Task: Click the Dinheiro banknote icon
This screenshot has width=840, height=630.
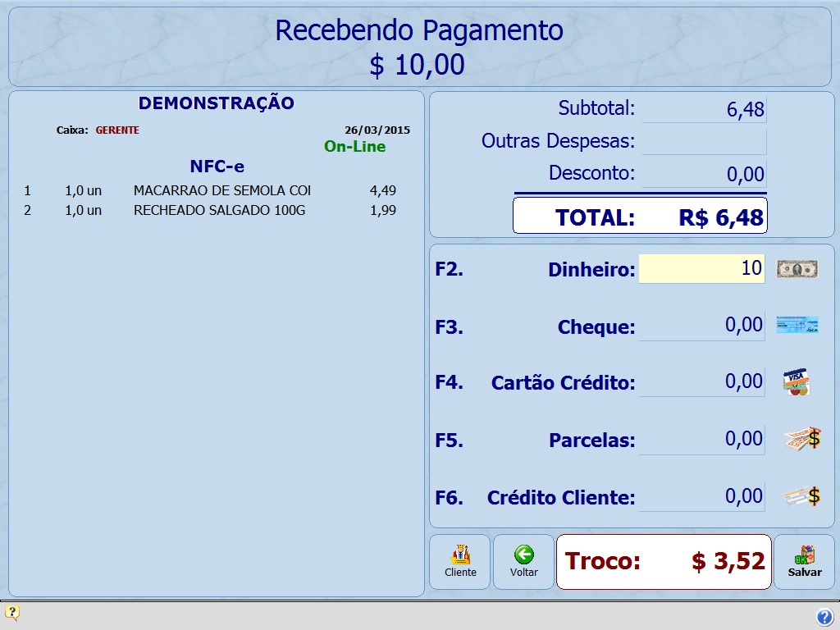Action: click(797, 268)
